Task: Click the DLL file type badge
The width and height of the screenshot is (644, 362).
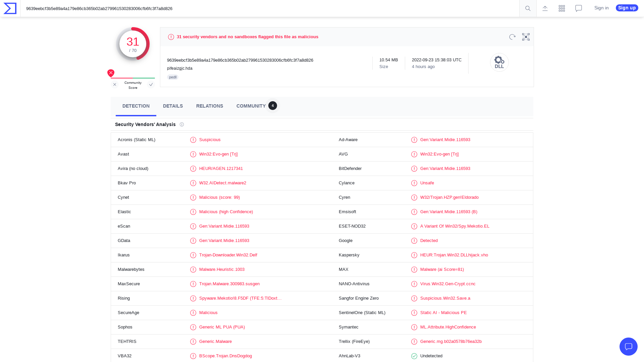Action: [499, 62]
